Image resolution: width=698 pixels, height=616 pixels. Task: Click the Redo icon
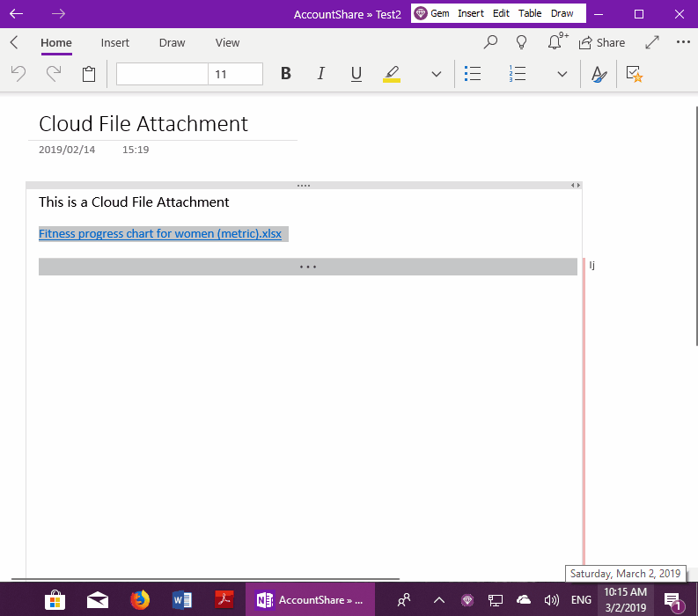click(x=54, y=73)
